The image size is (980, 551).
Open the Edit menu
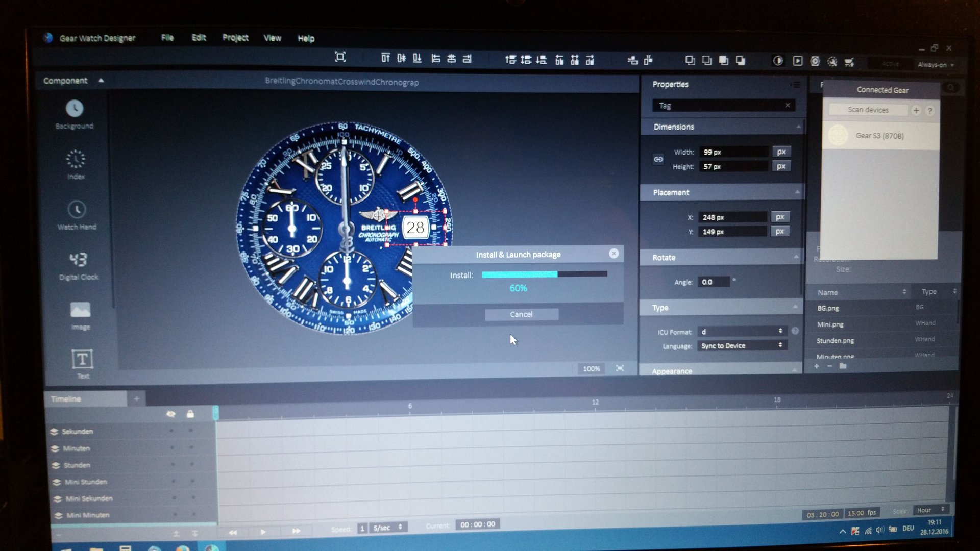tap(199, 37)
